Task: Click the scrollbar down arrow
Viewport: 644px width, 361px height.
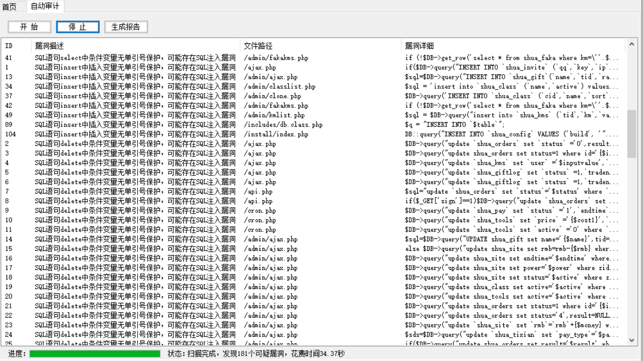Action: 632,340
